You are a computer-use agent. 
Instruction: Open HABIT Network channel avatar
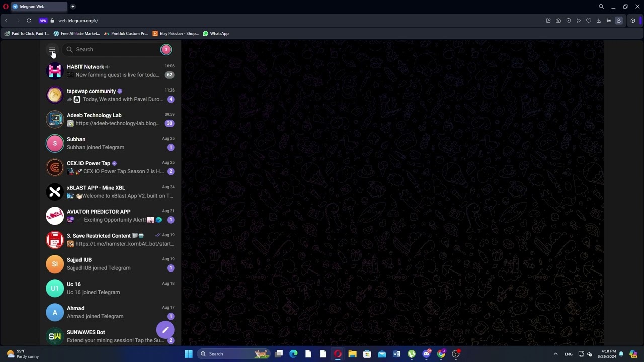[55, 71]
